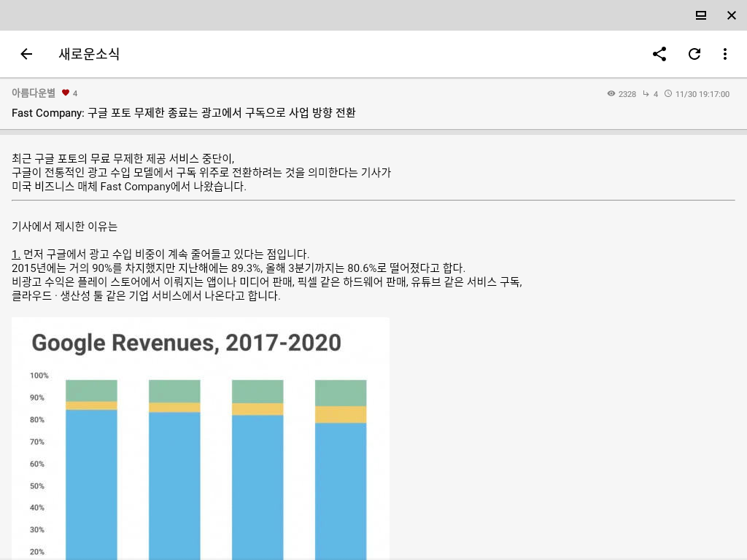Click the 100% axis label on chart
Image resolution: width=747 pixels, height=560 pixels.
39,376
